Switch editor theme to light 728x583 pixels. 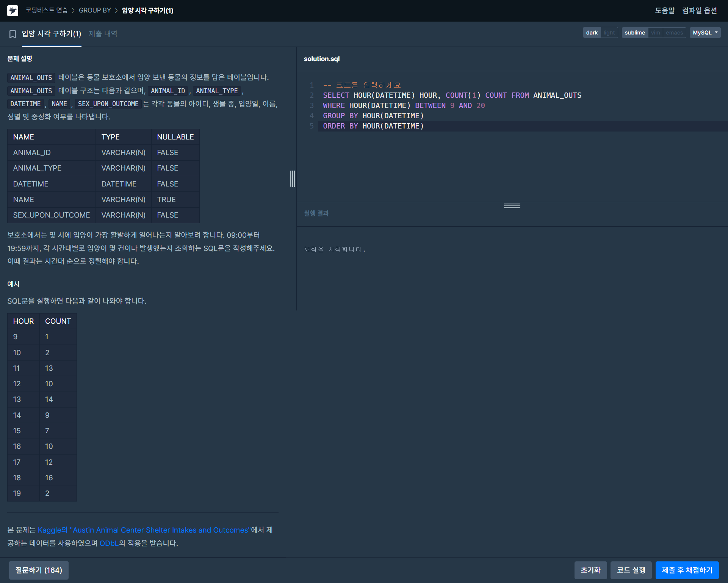coord(609,33)
